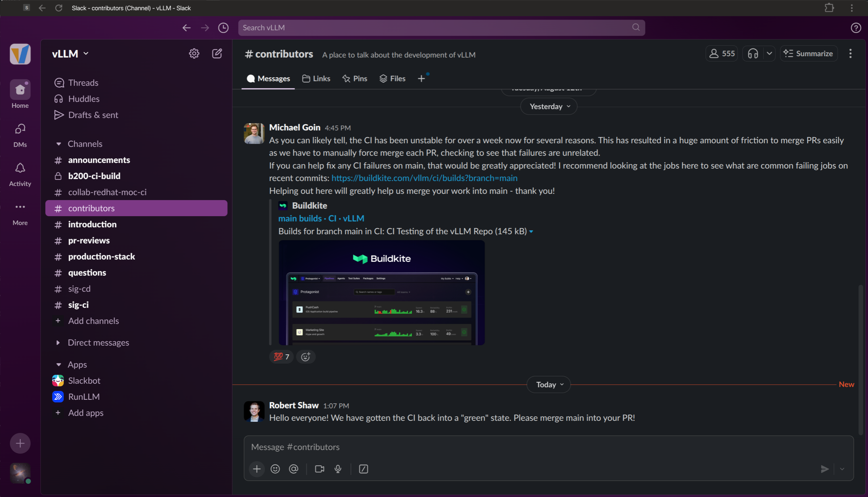Viewport: 868px width, 497px height.
Task: Navigate back with the Slack back arrow
Action: pos(186,28)
